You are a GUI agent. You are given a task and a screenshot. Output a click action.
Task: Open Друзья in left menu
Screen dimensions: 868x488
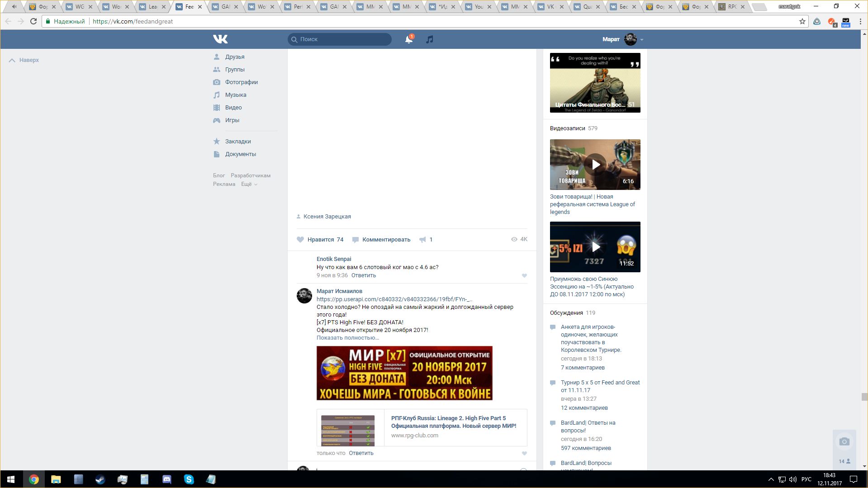coord(235,57)
